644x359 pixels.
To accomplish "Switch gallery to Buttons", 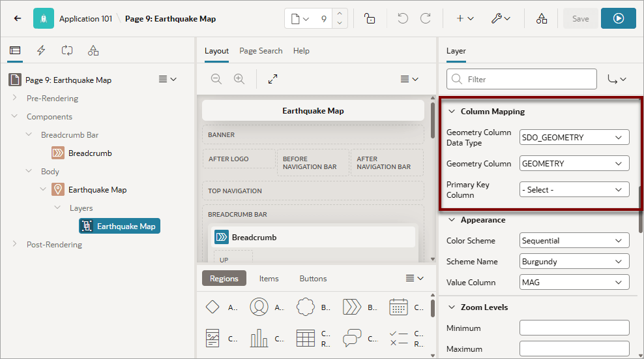I will [313, 279].
